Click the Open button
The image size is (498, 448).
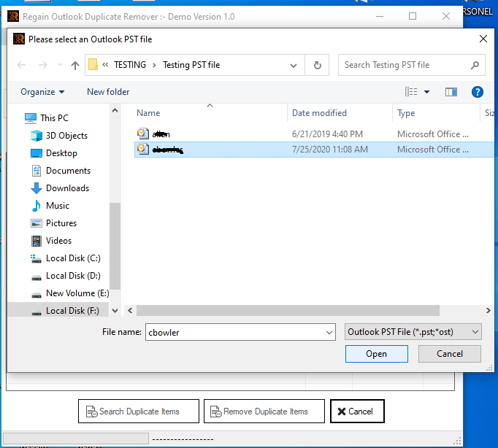[x=376, y=354]
